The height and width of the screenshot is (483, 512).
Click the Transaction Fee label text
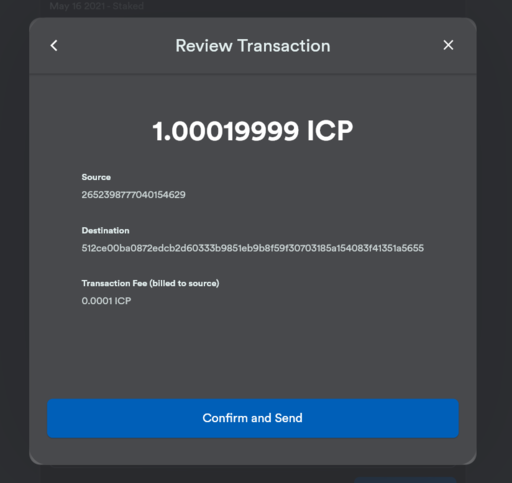(114, 283)
